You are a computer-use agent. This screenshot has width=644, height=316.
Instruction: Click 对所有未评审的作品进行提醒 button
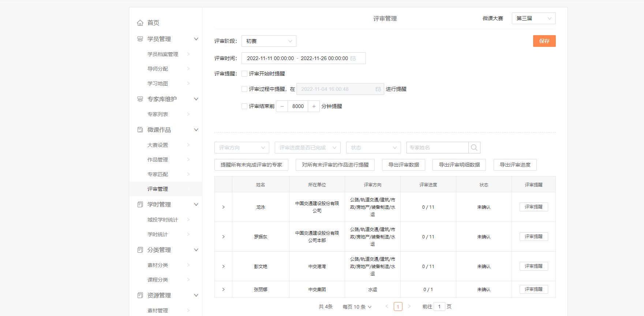point(335,165)
